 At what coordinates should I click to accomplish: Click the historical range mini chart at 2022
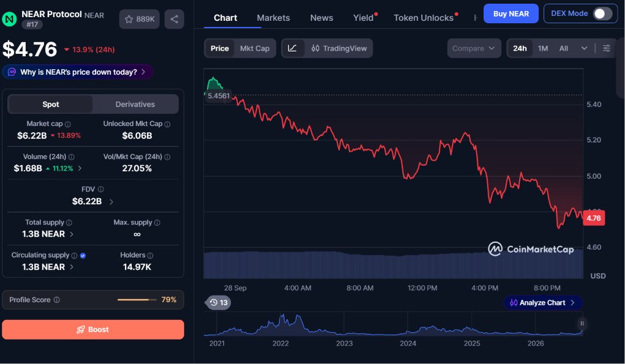280,325
